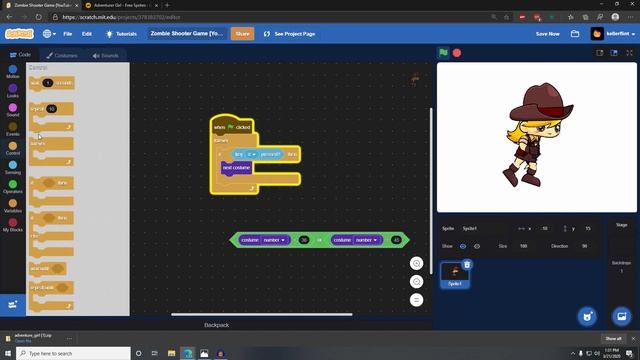Open the Variables blocks category
This screenshot has height=360, width=640.
13,206
